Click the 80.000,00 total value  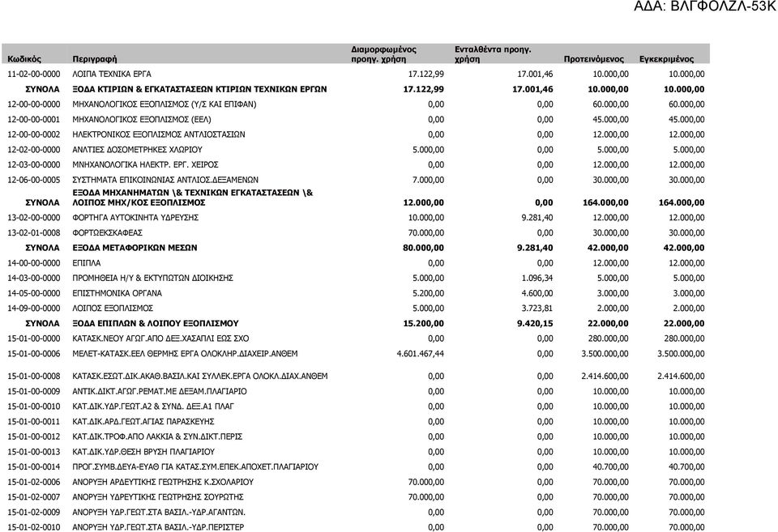(x=423, y=248)
